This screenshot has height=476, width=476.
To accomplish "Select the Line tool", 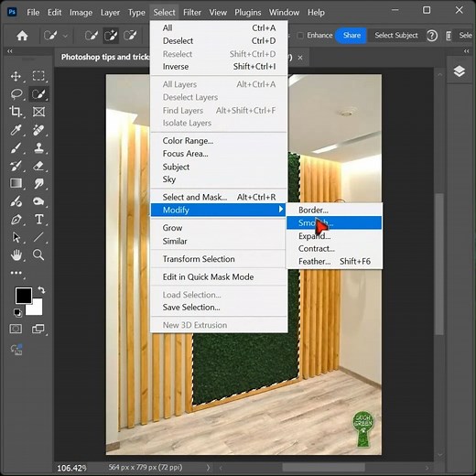I will (x=38, y=237).
